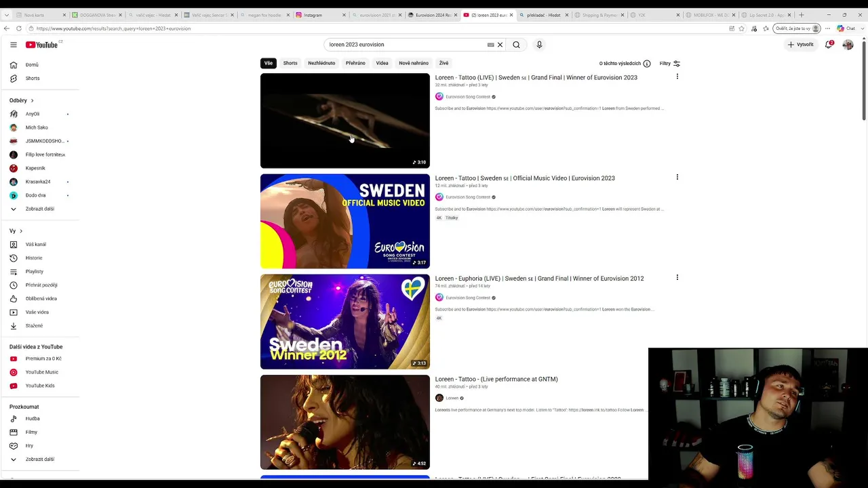Open more options for Tattoo Official Music Video
Viewport: 868px width, 488px height.
(677, 177)
